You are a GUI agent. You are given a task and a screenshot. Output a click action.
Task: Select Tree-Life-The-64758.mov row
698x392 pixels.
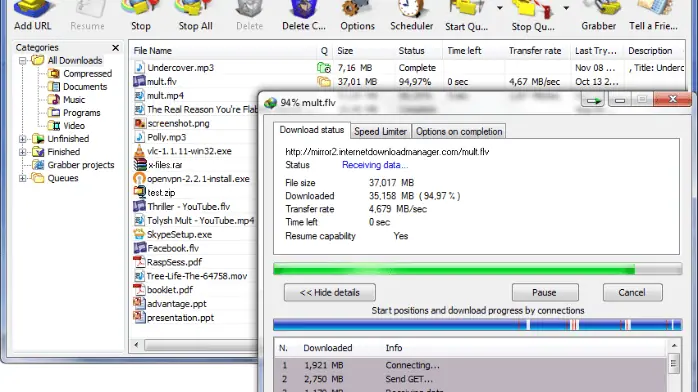[197, 276]
